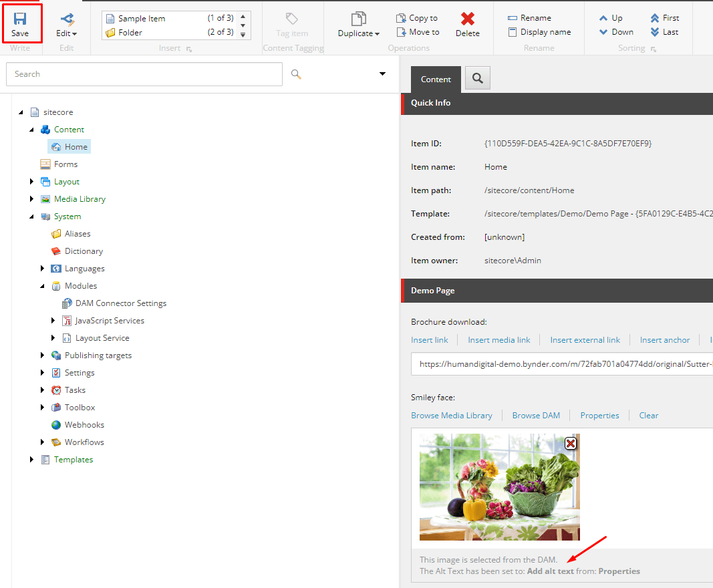Remove the image with red X icon

(571, 443)
